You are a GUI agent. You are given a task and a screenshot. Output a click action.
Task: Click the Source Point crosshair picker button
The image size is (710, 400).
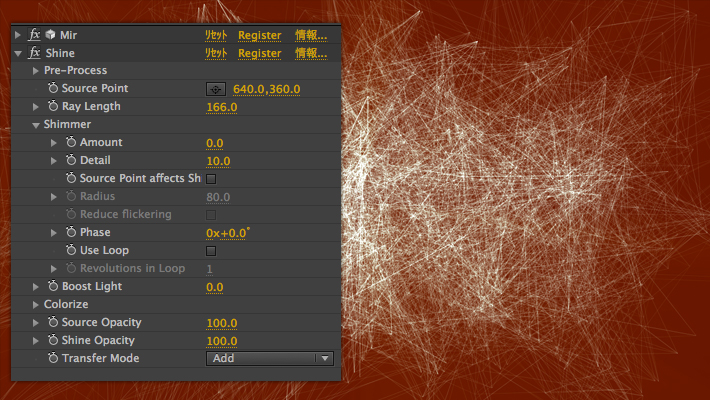(x=216, y=89)
